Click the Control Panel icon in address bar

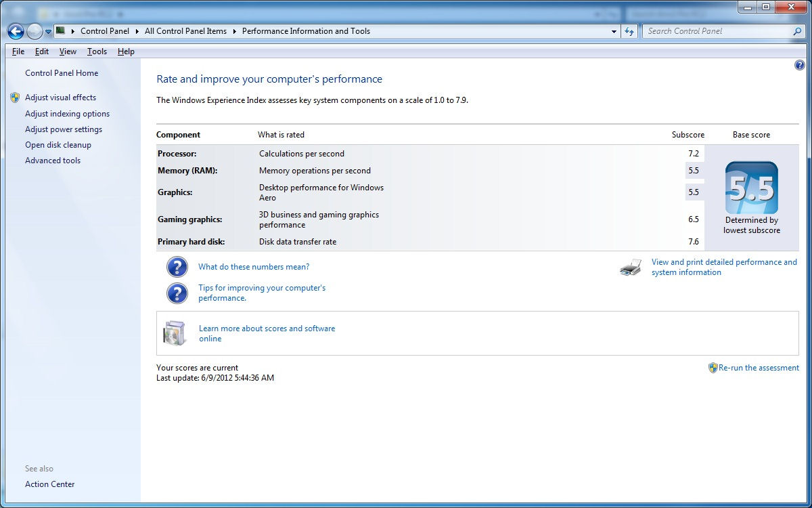(60, 31)
